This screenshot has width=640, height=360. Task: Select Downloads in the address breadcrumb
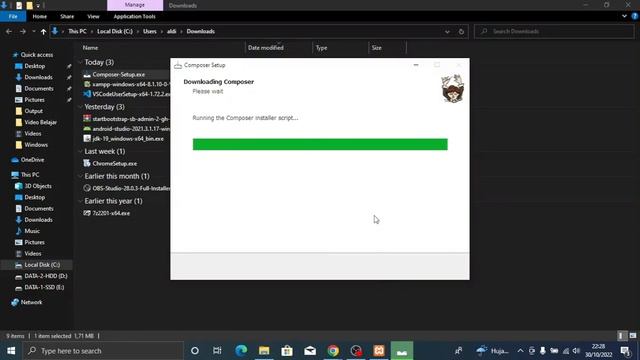coord(200,31)
